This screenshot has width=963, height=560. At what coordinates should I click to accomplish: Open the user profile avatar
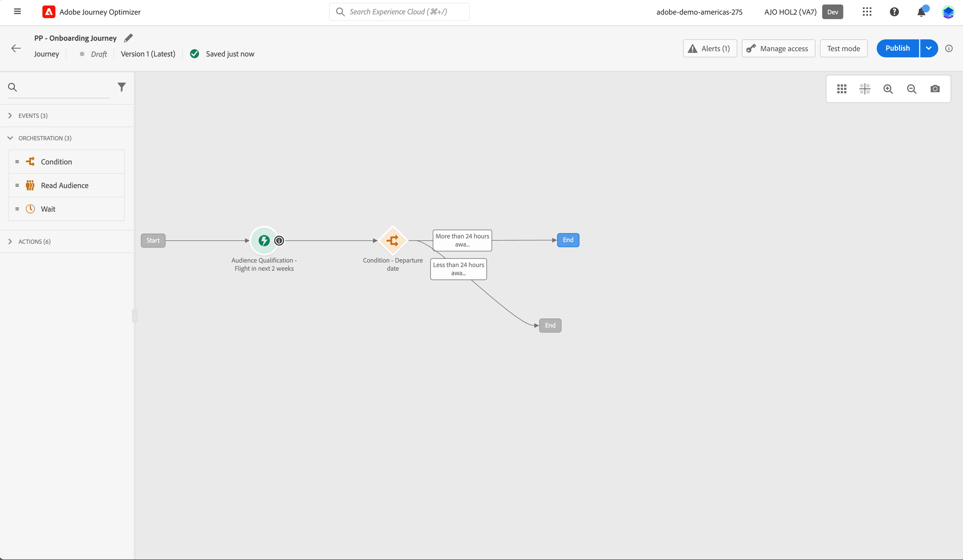[x=948, y=12]
